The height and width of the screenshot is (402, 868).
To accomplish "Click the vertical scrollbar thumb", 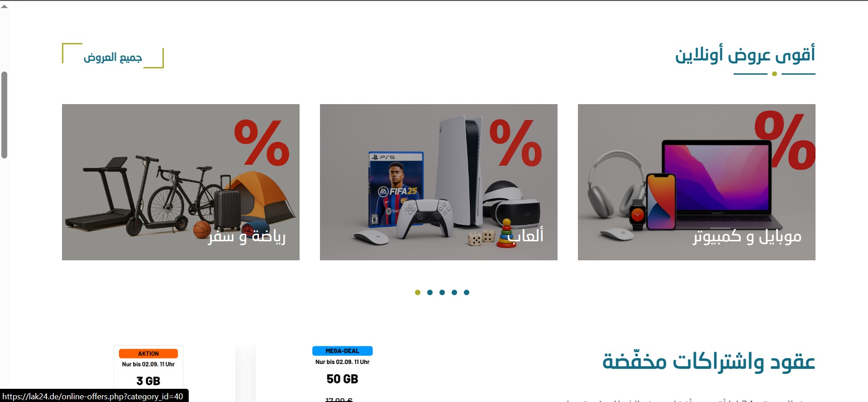I will [x=4, y=115].
